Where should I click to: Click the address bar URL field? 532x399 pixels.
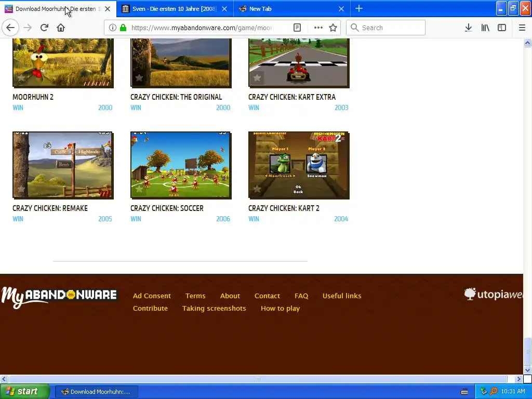(202, 28)
